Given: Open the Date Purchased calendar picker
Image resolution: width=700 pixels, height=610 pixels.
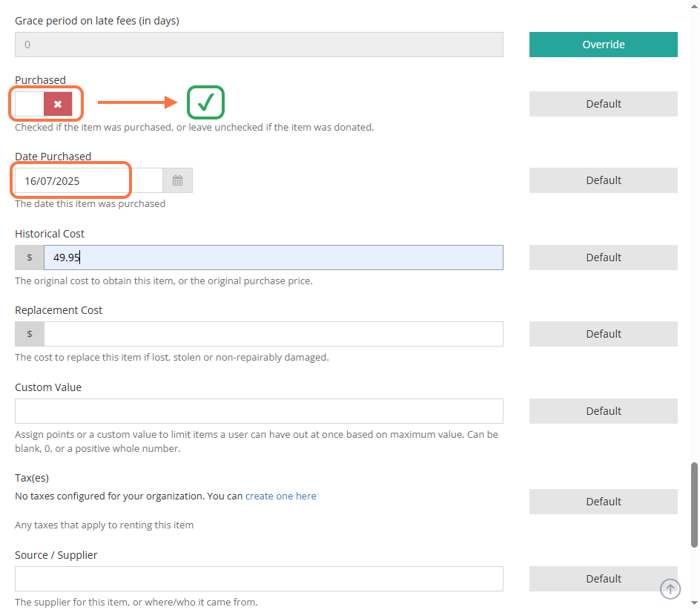Looking at the screenshot, I should pyautogui.click(x=178, y=180).
